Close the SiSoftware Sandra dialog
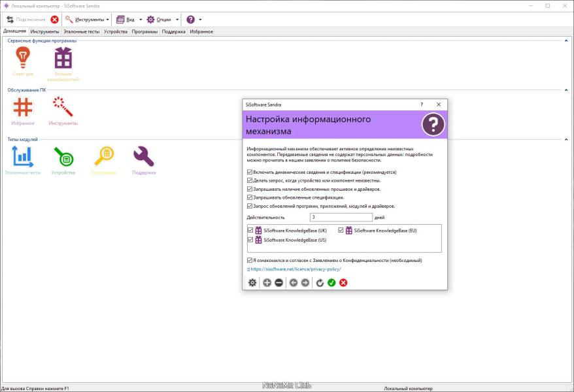574x392 pixels. (439, 105)
